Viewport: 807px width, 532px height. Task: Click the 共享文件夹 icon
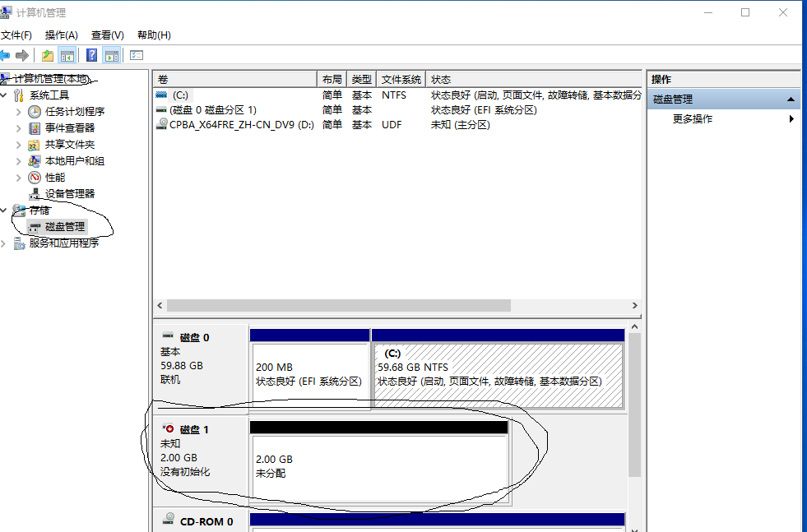(34, 145)
